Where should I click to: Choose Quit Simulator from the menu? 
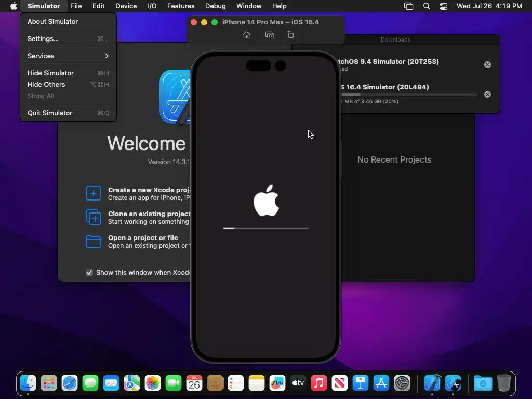[68, 113]
